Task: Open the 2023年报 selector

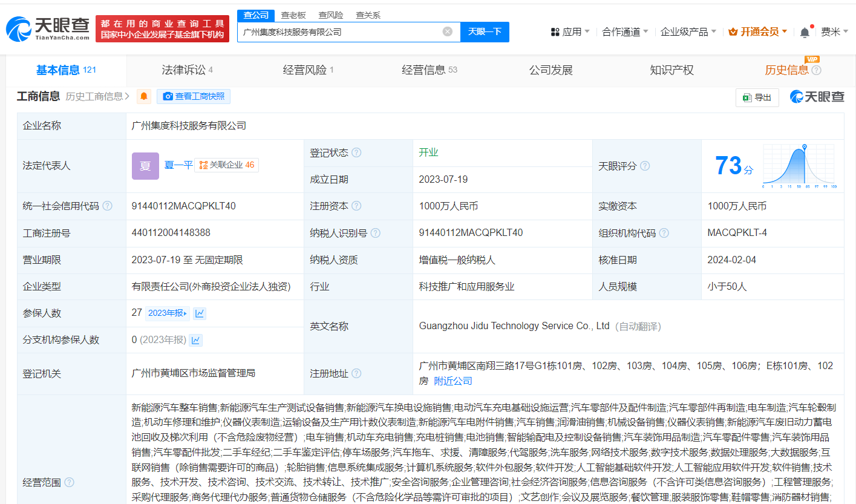Action: click(168, 313)
